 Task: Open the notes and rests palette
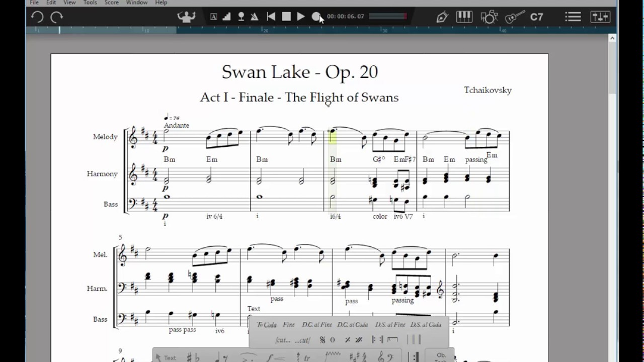click(221, 357)
